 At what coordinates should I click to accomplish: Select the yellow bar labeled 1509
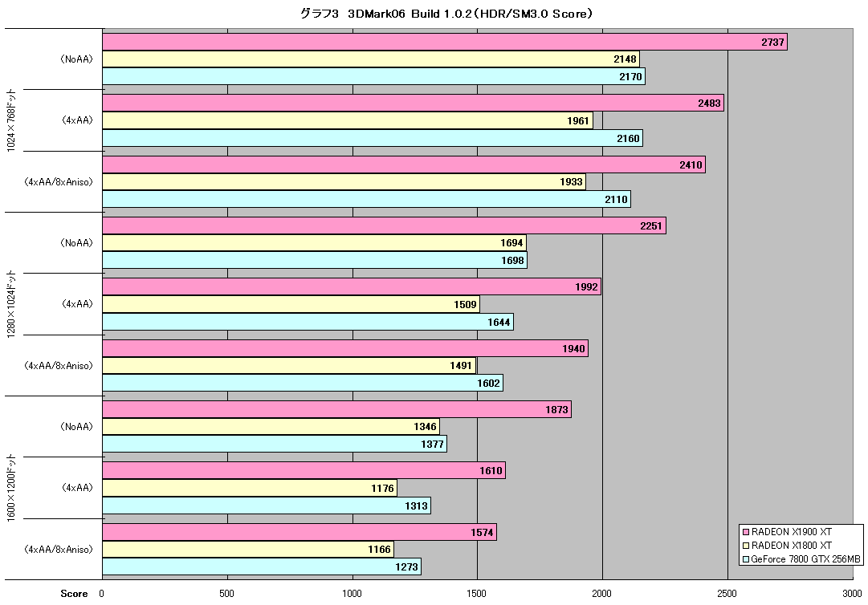point(291,304)
